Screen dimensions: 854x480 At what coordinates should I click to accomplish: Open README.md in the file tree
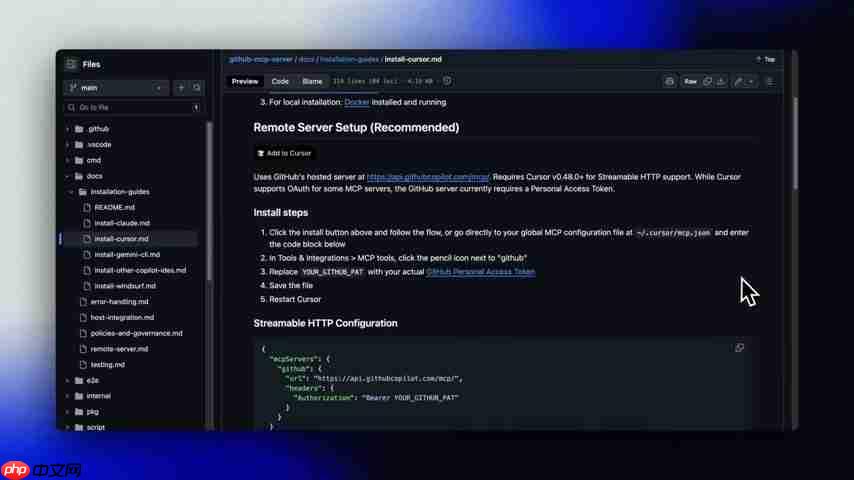114,208
